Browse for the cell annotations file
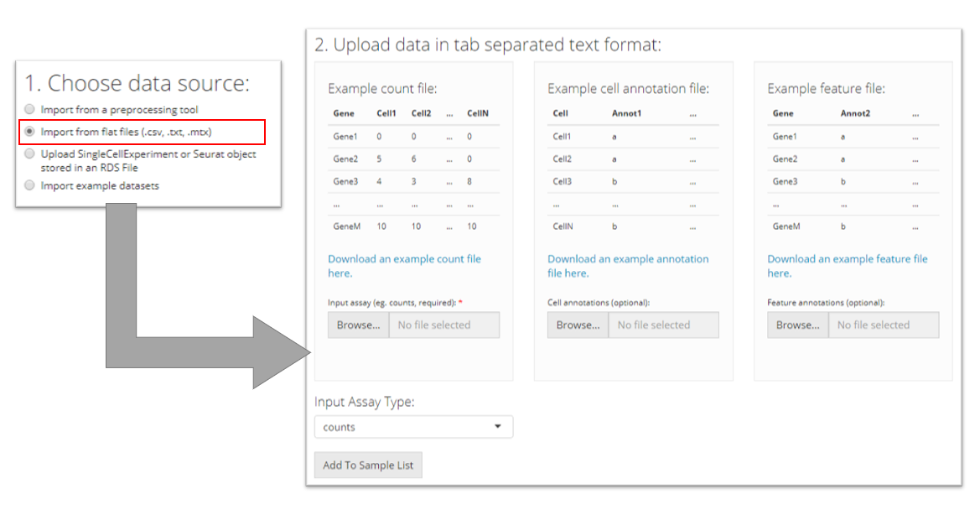 click(x=578, y=325)
